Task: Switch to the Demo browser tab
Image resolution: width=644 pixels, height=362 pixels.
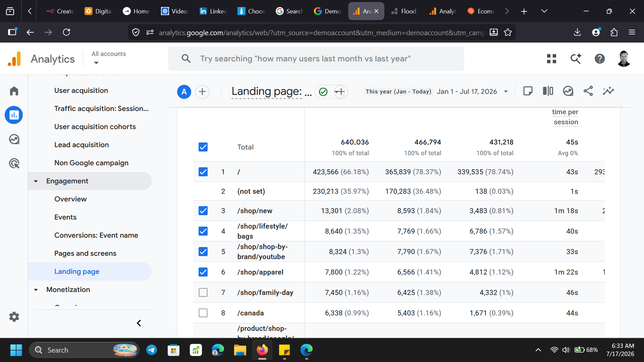Action: (x=328, y=11)
